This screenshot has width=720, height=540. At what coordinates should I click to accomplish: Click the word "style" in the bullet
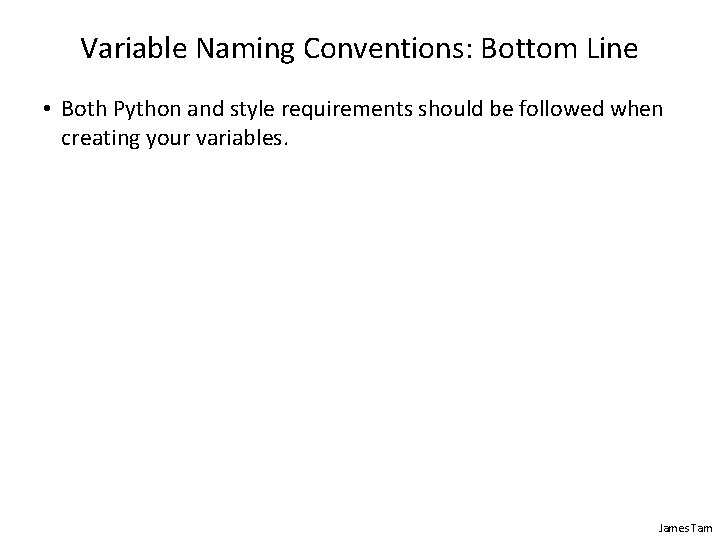252,111
